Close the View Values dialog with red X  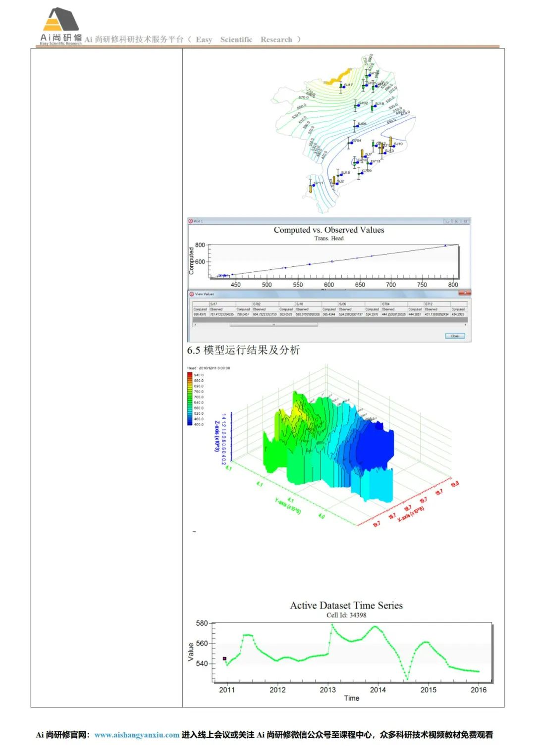(465, 293)
